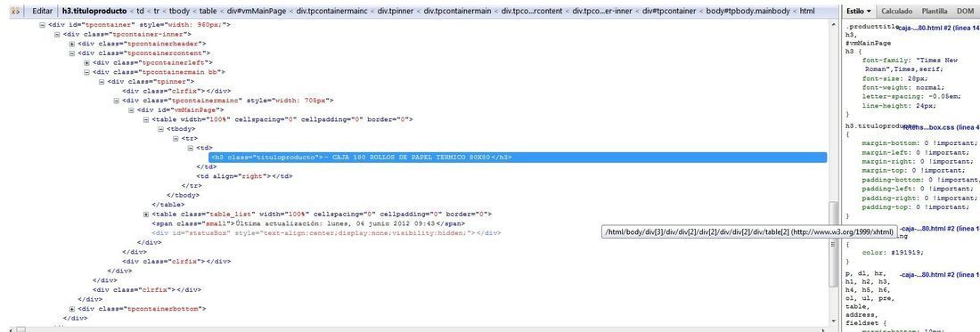Click the breadcrumb navigation arrows icon
Image resolution: width=980 pixels, height=332 pixels.
point(15,12)
